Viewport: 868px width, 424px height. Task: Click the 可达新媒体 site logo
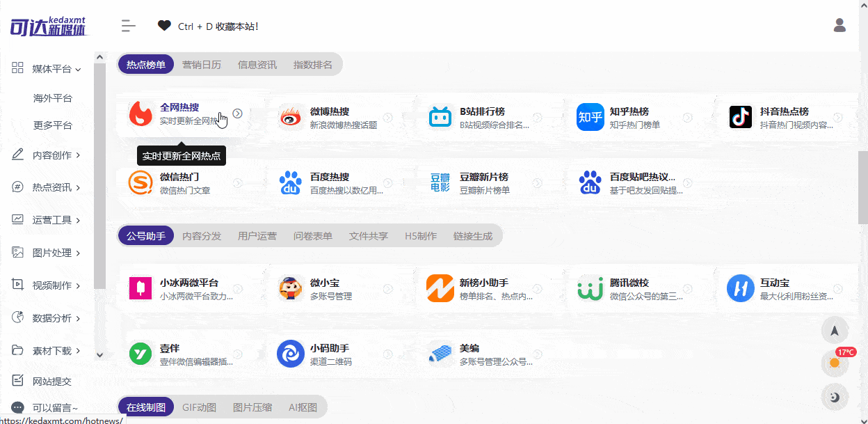[48, 26]
